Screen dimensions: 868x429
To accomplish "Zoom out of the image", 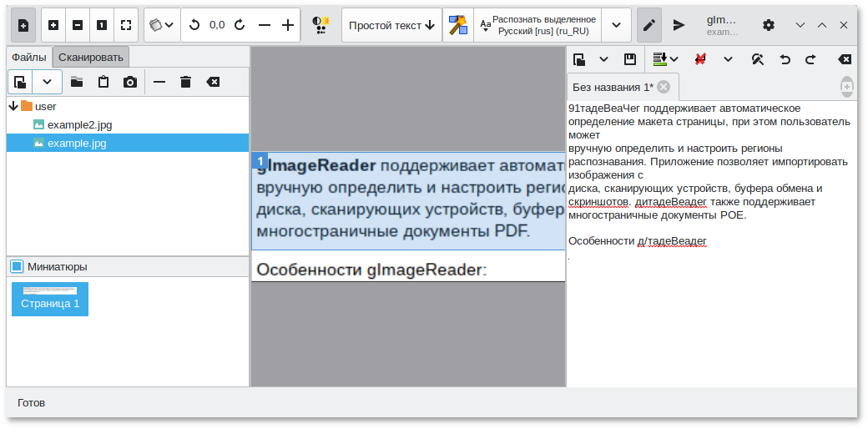I will 78,25.
